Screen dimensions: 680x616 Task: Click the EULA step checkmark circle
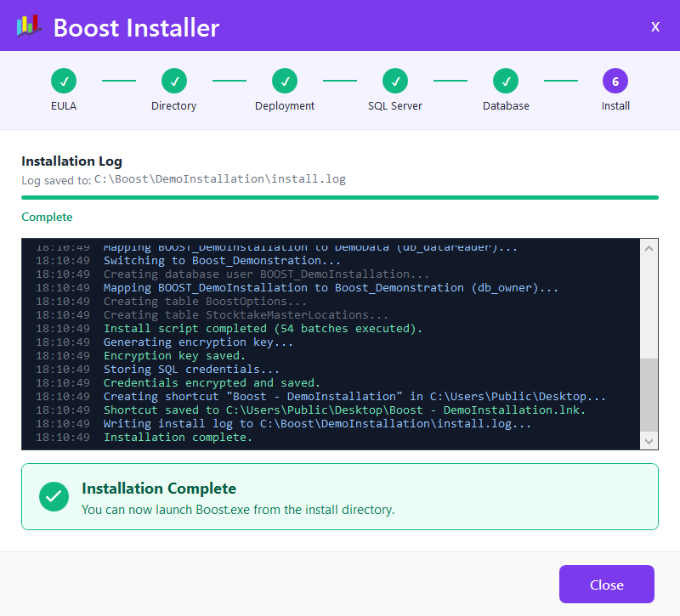coord(64,81)
